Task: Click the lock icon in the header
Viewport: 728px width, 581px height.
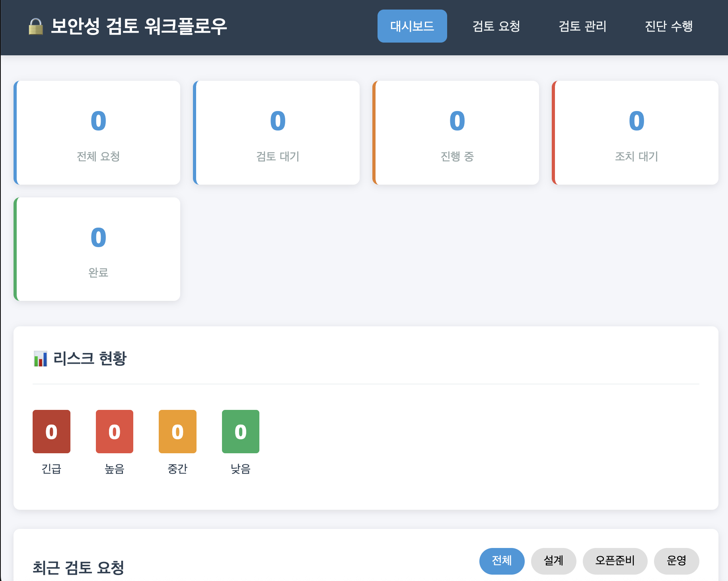Action: (x=36, y=27)
